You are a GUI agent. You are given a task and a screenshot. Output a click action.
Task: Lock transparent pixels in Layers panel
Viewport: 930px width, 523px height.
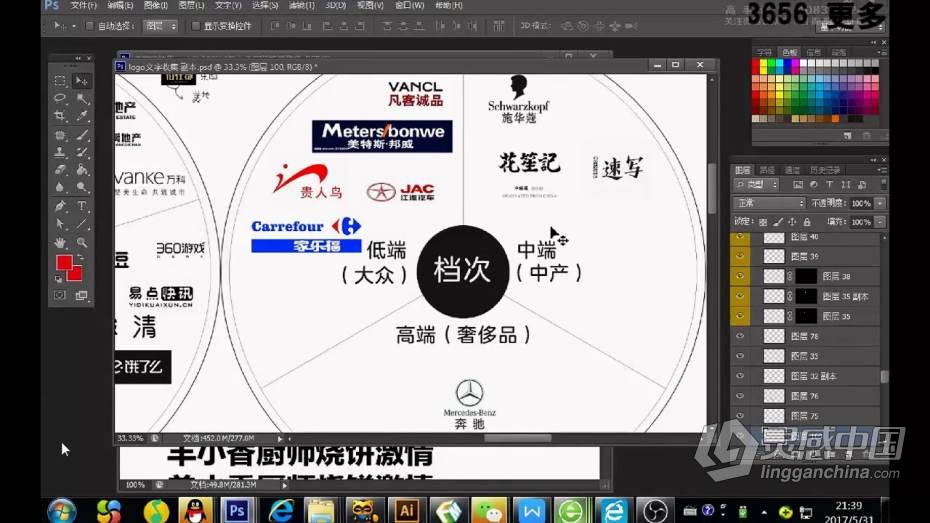[x=763, y=222]
